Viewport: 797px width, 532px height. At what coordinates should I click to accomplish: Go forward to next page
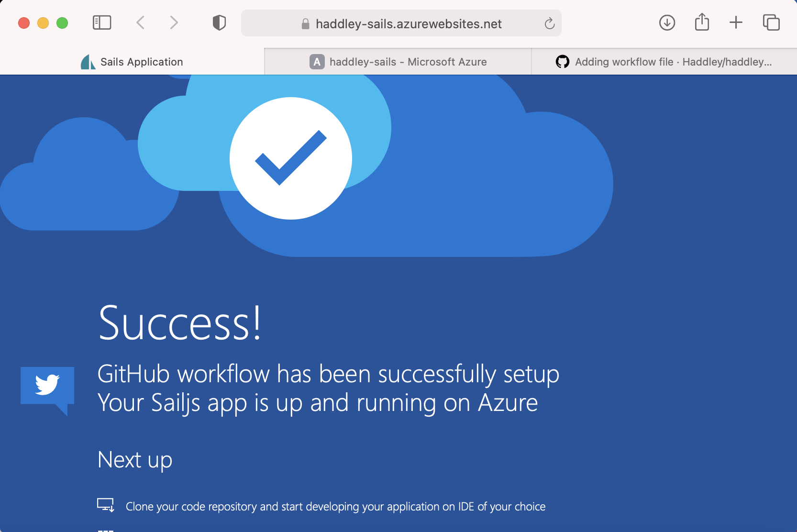[174, 22]
